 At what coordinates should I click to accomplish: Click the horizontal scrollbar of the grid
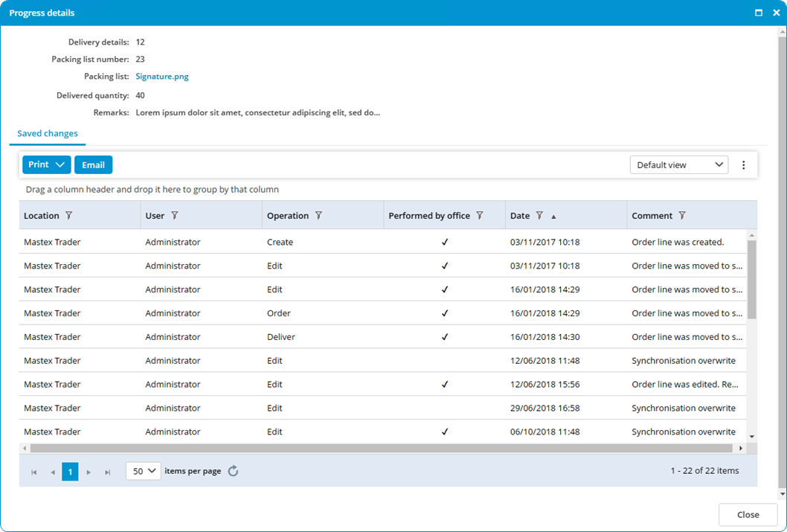coord(382,448)
